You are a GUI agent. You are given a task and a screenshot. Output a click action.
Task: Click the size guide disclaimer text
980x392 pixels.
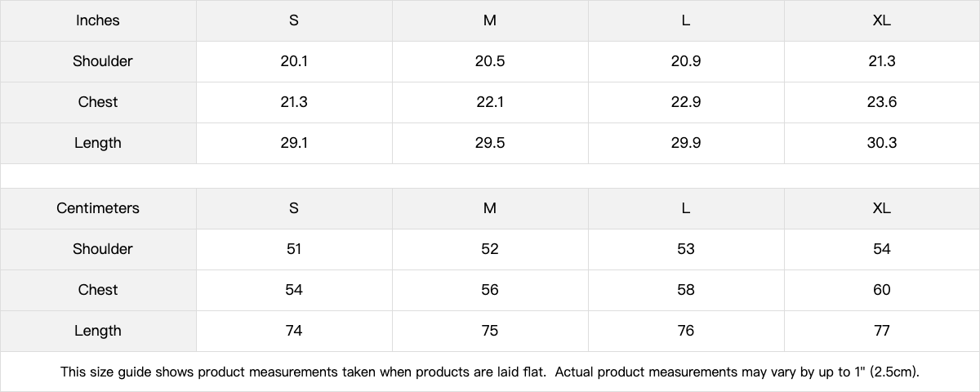point(490,372)
